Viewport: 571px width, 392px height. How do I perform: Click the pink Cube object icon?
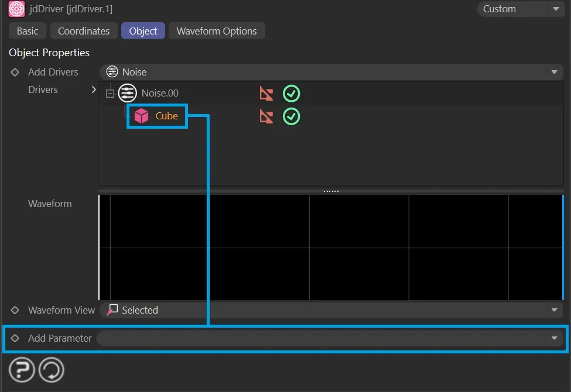coord(141,116)
